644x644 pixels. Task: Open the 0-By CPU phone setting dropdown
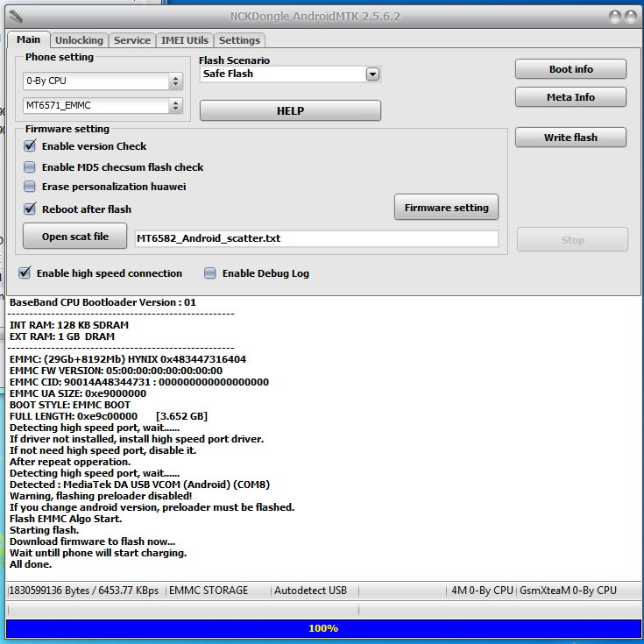[x=103, y=81]
